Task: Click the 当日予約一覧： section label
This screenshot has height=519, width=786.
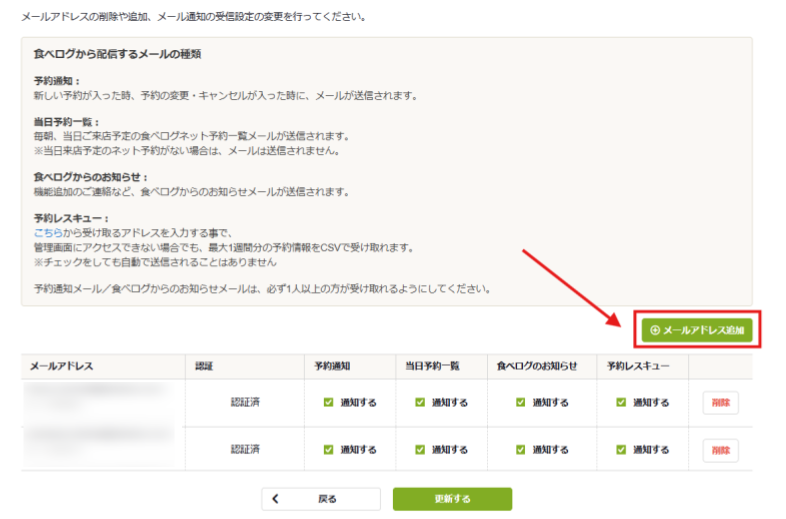Action: coord(67,122)
